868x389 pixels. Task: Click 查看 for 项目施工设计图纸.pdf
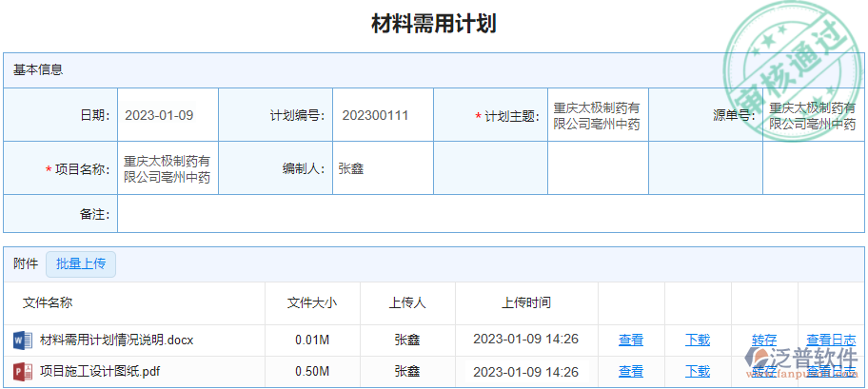[631, 371]
